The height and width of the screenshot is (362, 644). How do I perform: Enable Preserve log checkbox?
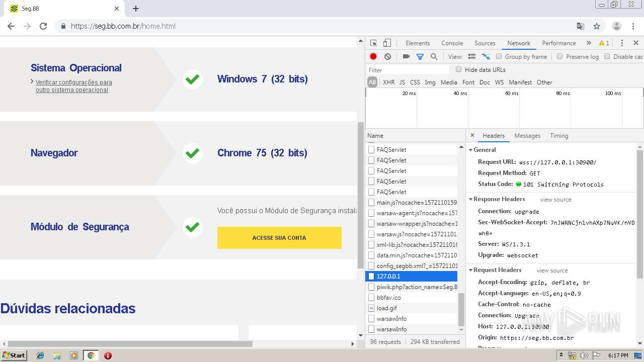[x=559, y=56]
